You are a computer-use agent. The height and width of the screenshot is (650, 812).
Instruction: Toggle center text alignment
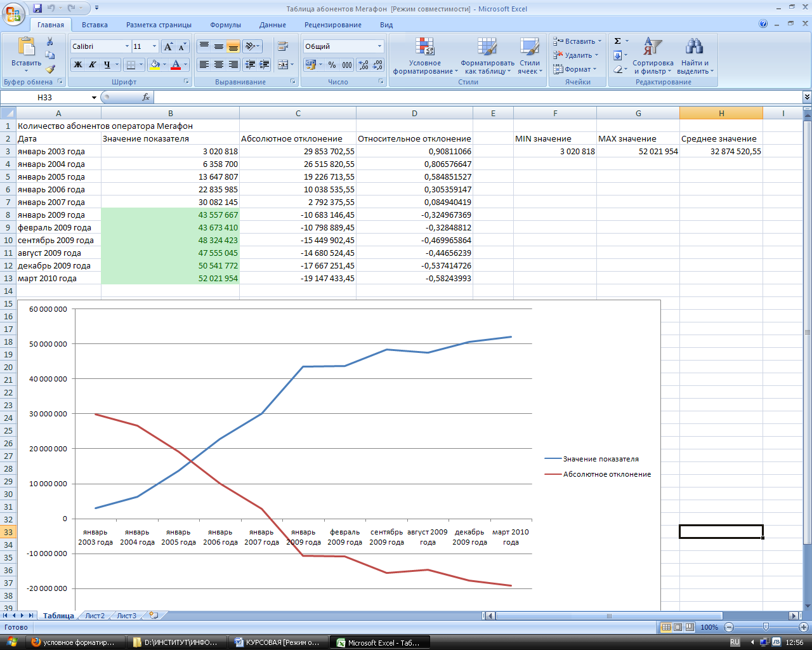[x=219, y=65]
